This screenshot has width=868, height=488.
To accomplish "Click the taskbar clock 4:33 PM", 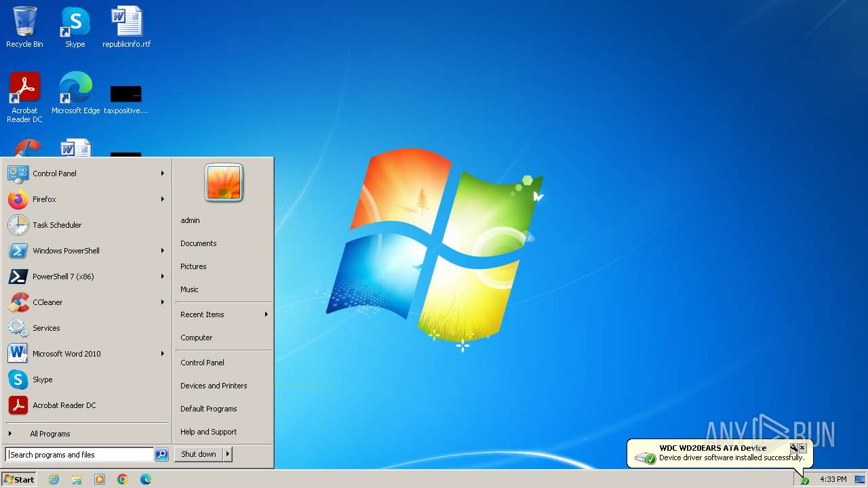I will 833,479.
